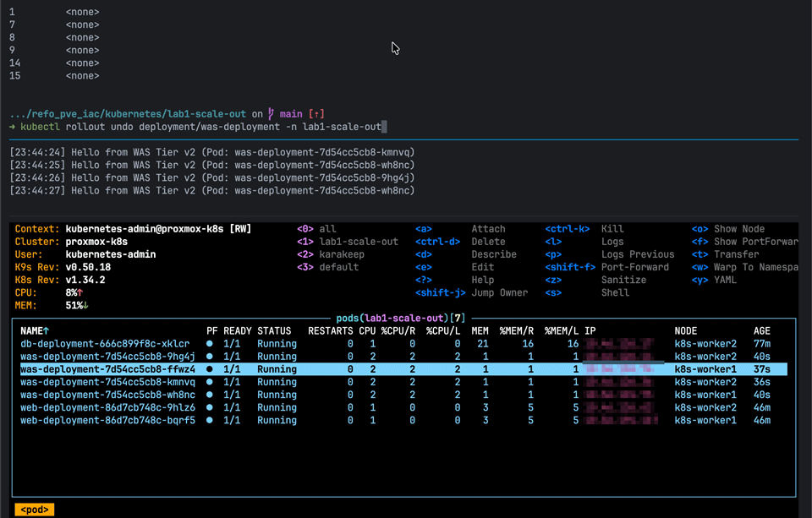Click the sort arrow on the NAME column header

[45, 331]
